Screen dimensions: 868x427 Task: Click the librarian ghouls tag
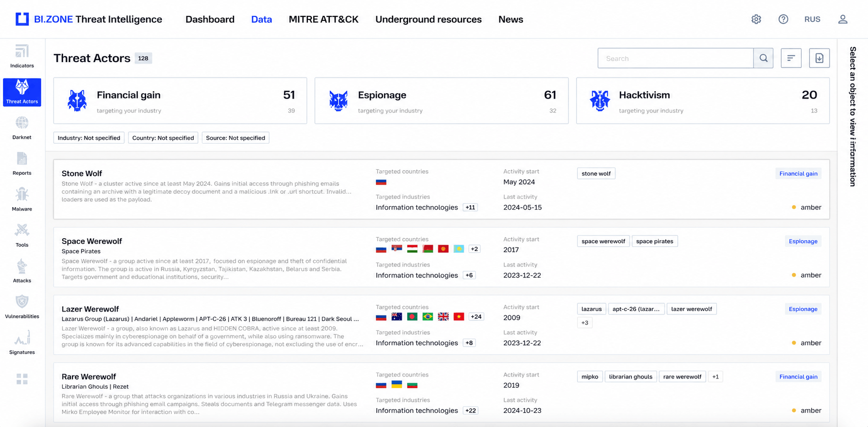(630, 377)
